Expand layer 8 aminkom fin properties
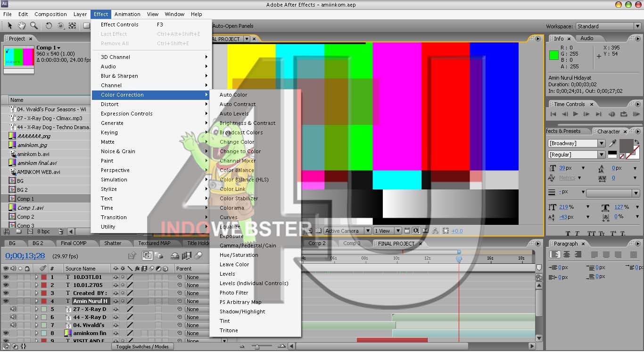The width and height of the screenshot is (644, 352). (36, 333)
